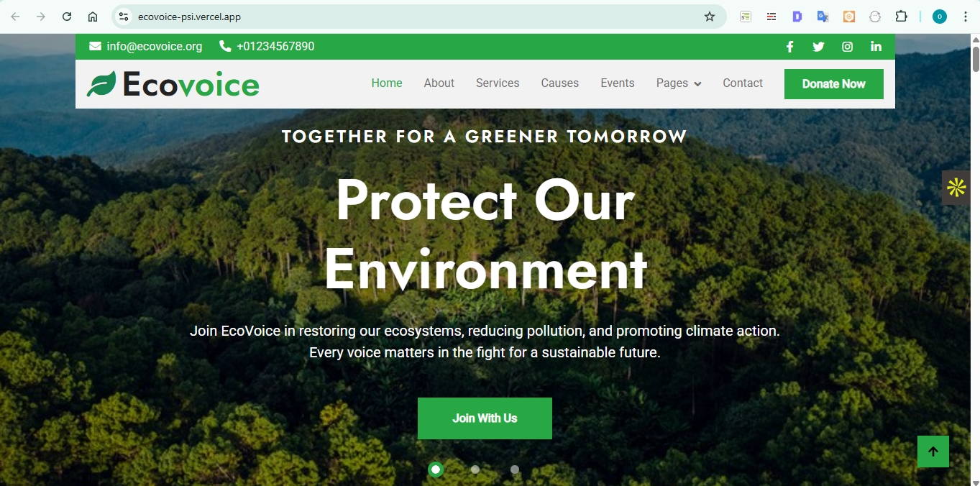Viewport: 980px width, 486px height.
Task: Bookmark this page with the star icon
Action: 710,17
